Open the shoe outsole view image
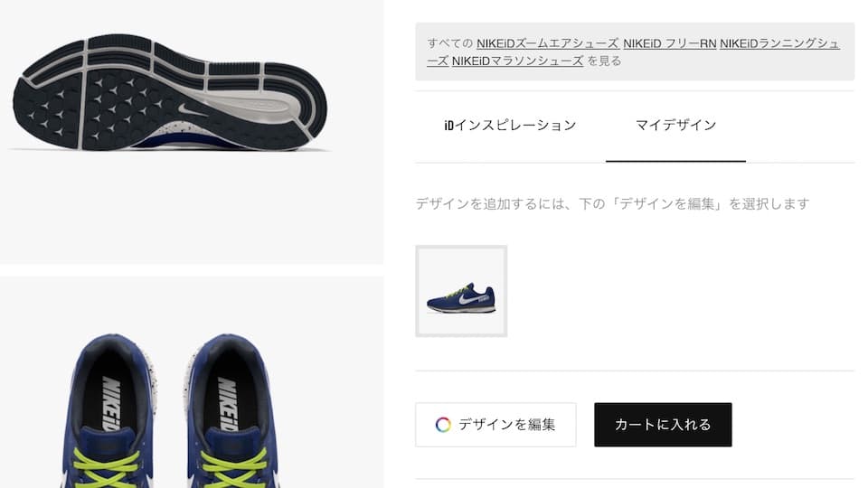Viewport: 868px width, 488px height. tap(192, 132)
